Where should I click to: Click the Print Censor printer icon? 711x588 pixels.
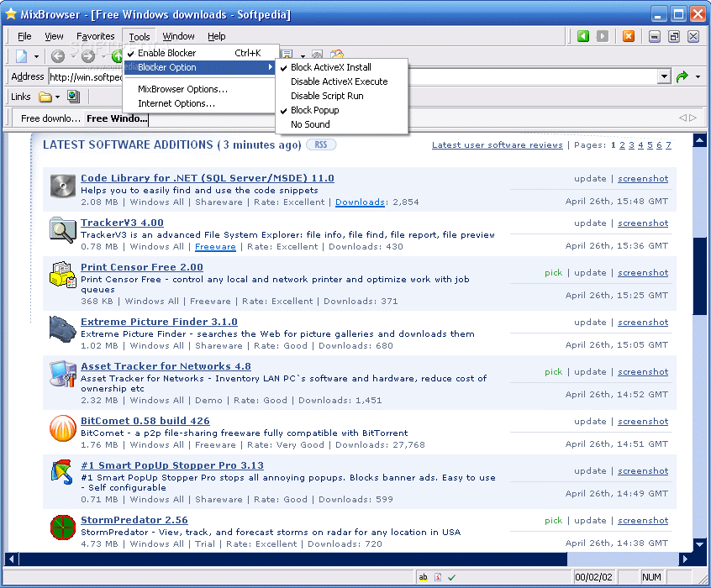pyautogui.click(x=62, y=275)
